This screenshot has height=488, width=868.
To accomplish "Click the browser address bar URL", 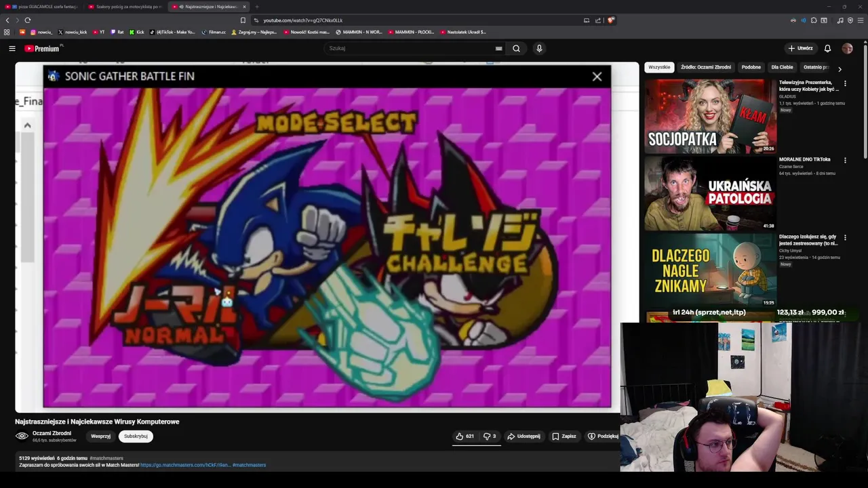I will tap(302, 20).
